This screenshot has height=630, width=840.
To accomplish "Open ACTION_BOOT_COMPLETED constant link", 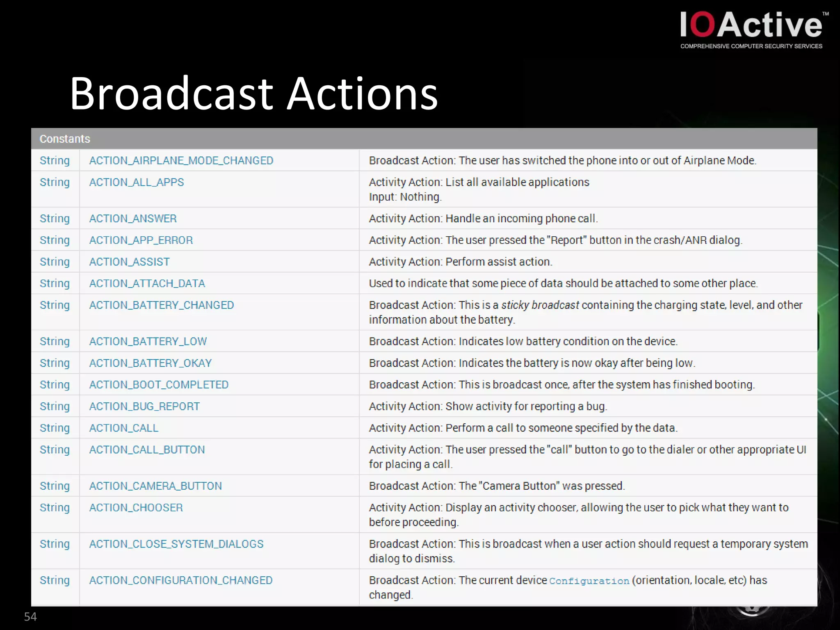I will pos(159,385).
